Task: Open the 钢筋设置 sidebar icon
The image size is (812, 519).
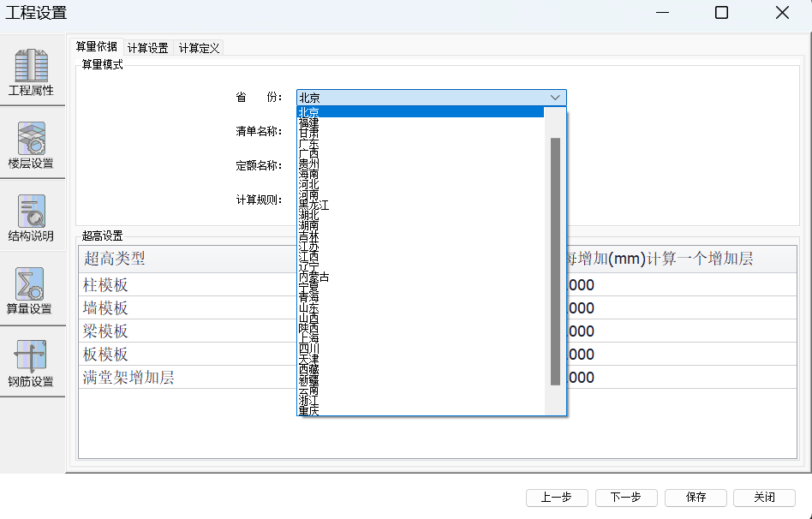Action: (x=32, y=363)
